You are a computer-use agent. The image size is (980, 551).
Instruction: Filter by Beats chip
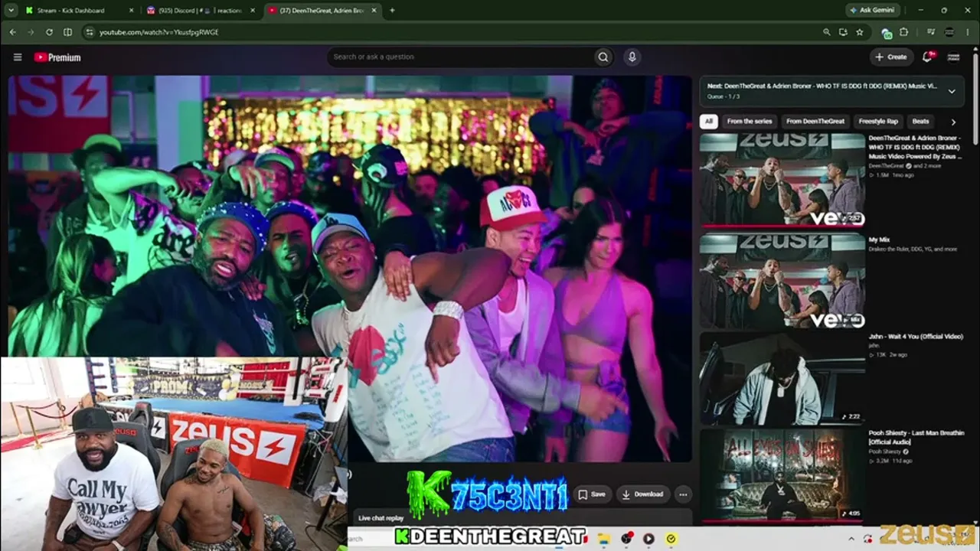pos(920,121)
